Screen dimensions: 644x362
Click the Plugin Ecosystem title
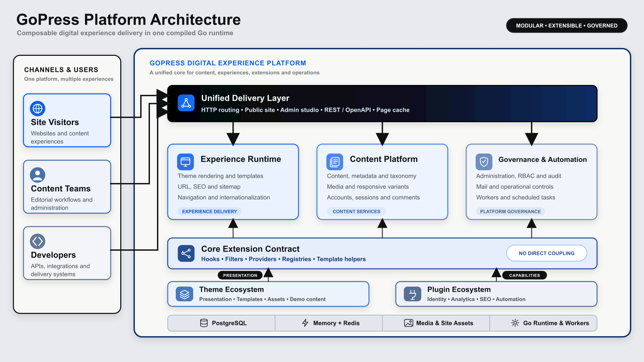(459, 290)
